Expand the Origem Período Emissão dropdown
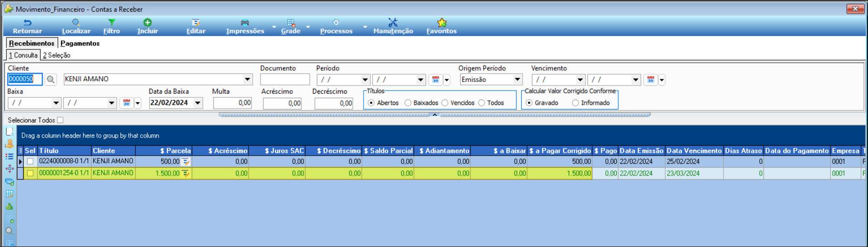 tap(517, 80)
